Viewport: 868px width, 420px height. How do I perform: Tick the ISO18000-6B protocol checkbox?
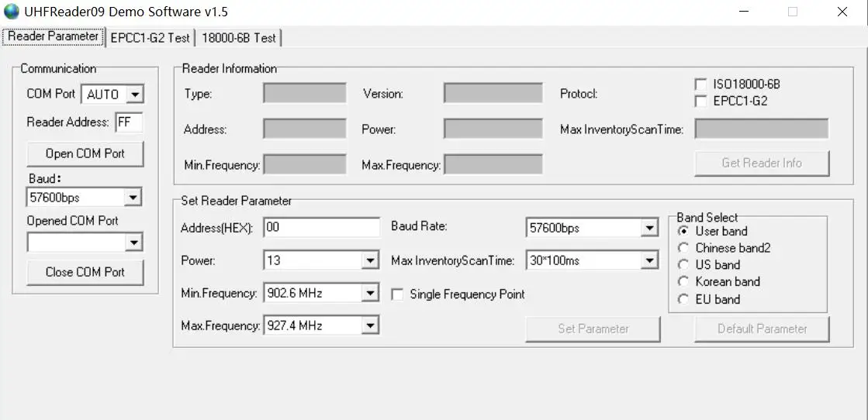click(x=700, y=84)
